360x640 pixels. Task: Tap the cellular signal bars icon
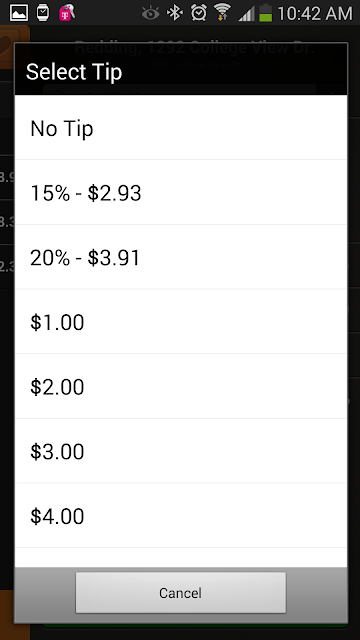(x=247, y=13)
